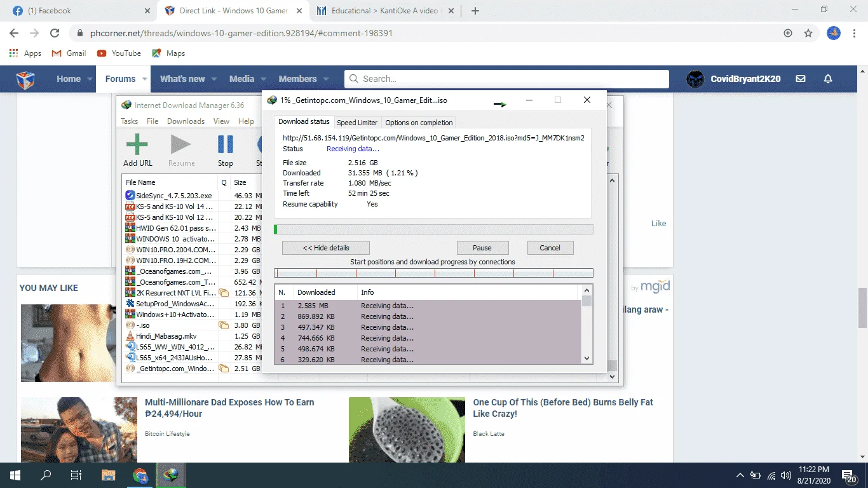
Task: Click the CovidBryant2K20 avatar icon
Action: (696, 79)
